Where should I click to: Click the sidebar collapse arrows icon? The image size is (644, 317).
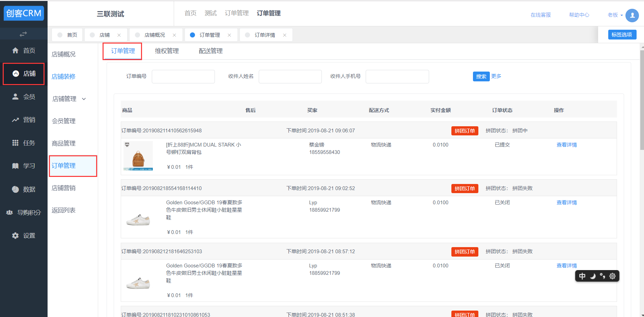click(x=23, y=34)
